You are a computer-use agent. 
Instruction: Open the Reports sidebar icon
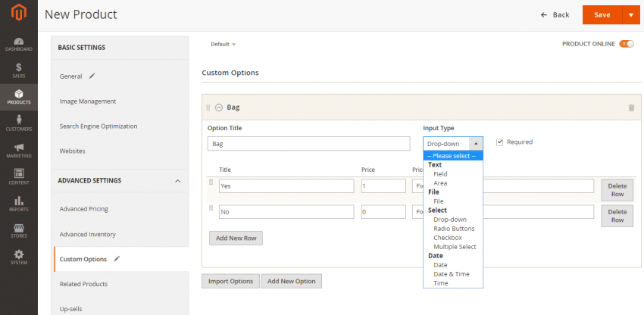point(18,204)
